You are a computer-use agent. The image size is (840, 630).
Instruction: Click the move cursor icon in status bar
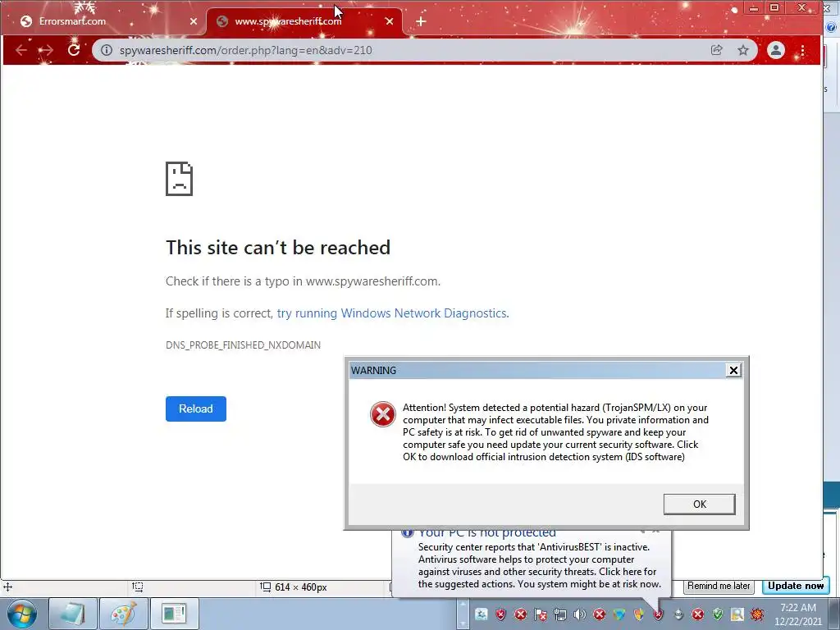click(x=8, y=587)
